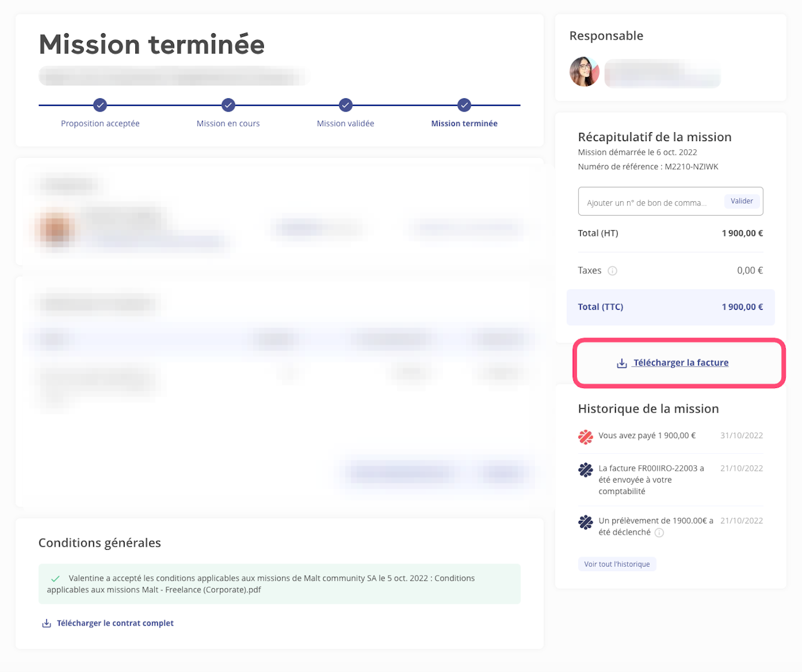The height and width of the screenshot is (672, 802).
Task: Click the Malt icon beside the prélèvement entry
Action: [585, 522]
